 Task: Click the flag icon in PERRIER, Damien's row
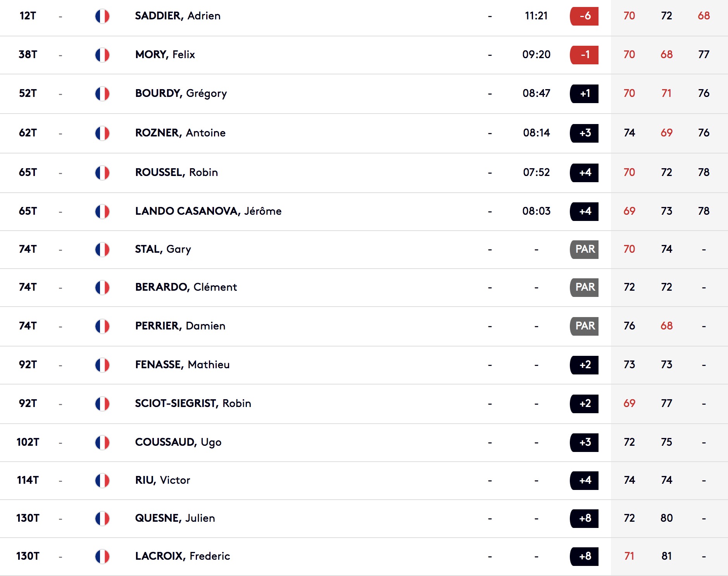[x=102, y=326]
